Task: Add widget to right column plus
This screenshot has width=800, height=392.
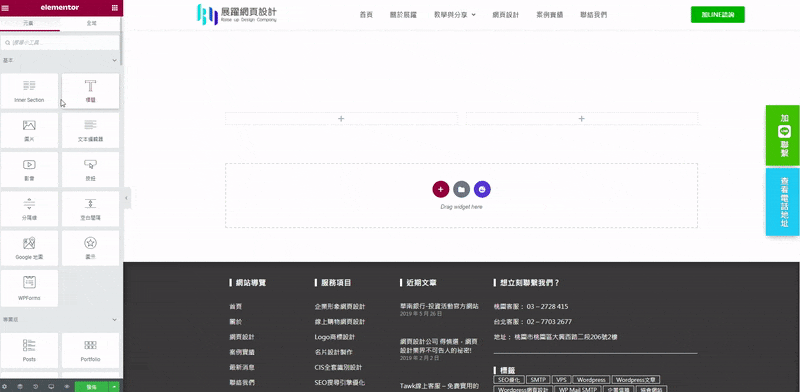Action: pos(581,118)
